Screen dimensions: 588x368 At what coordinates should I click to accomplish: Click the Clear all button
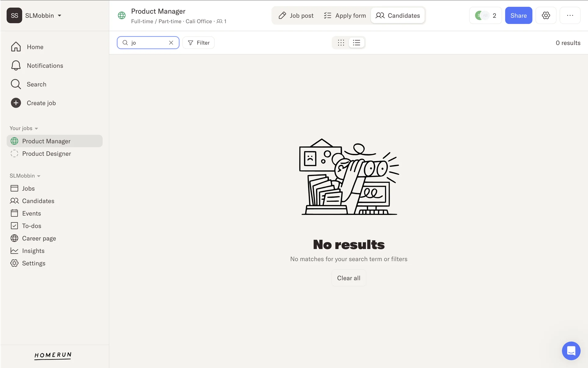coord(349,278)
